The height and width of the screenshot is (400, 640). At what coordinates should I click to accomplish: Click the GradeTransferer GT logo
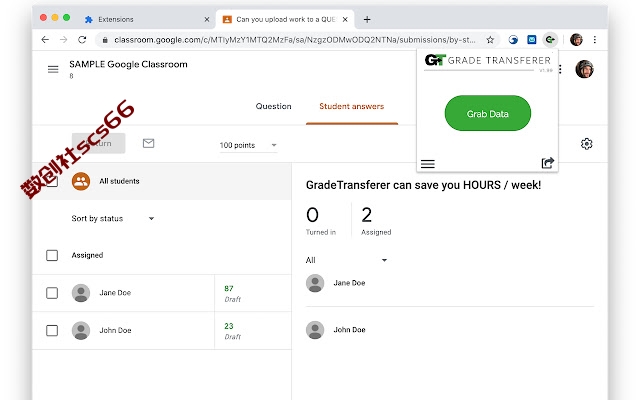(x=435, y=60)
